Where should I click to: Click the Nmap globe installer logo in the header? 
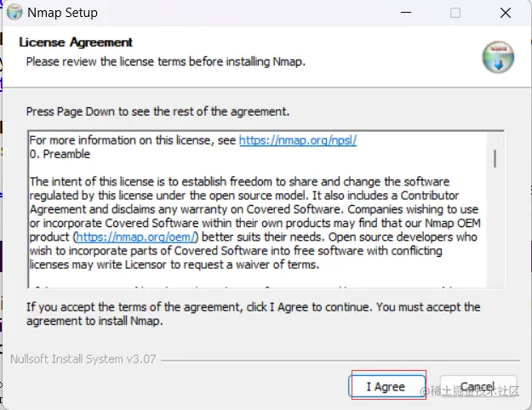click(498, 57)
